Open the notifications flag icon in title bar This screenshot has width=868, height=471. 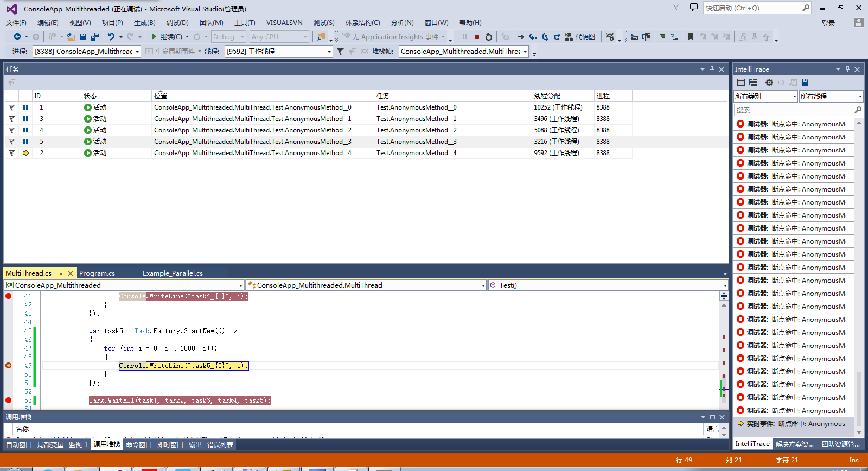tap(676, 8)
